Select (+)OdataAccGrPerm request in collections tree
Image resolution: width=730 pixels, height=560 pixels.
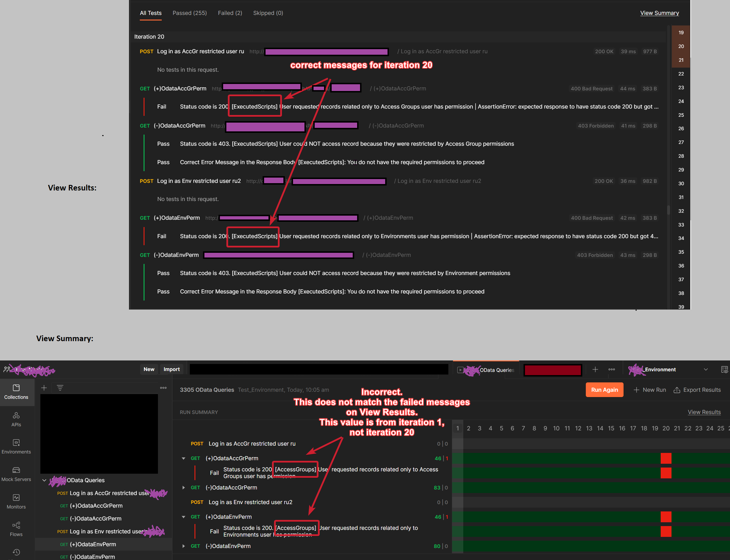96,506
